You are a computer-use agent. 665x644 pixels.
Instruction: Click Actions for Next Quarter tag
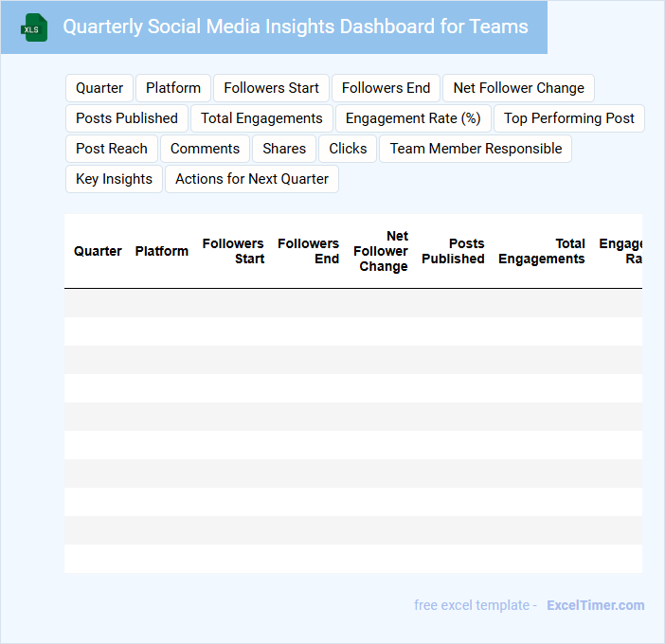point(252,179)
